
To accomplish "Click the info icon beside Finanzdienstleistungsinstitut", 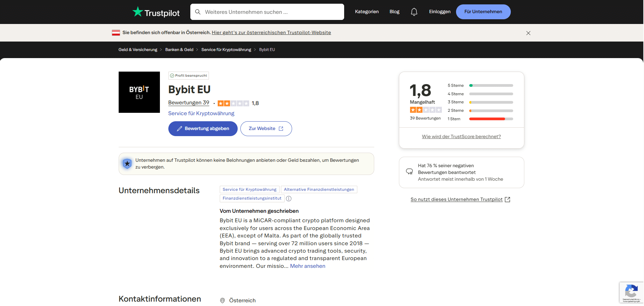I will click(x=289, y=199).
